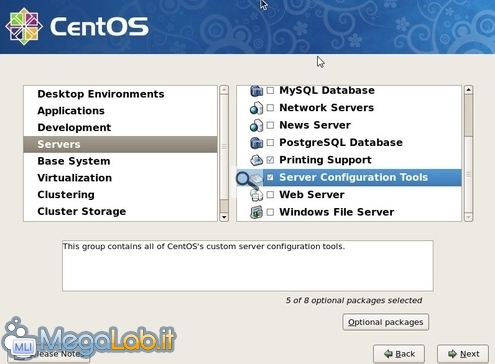495x364 pixels.
Task: Click the Network Servers package icon
Action: (256, 108)
